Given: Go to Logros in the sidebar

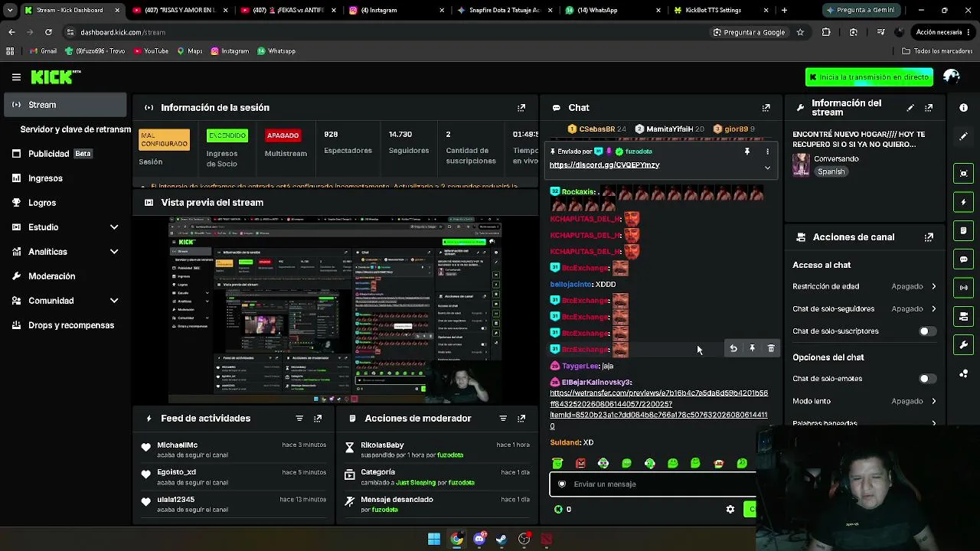Looking at the screenshot, I should pos(65,203).
